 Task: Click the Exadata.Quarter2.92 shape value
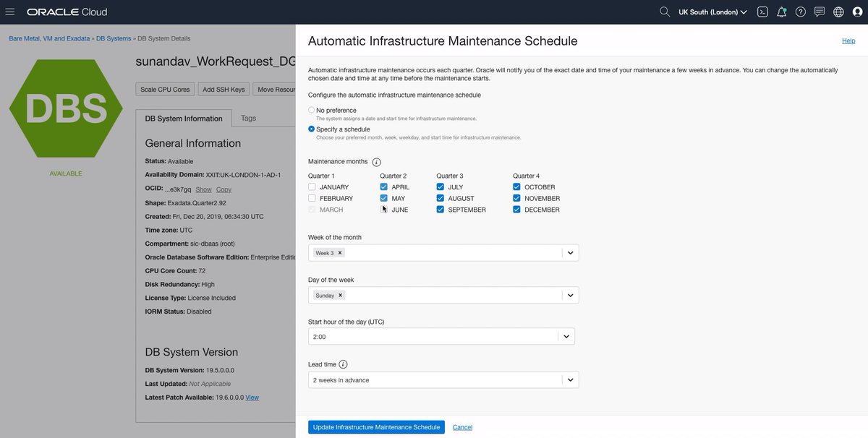[x=197, y=203]
